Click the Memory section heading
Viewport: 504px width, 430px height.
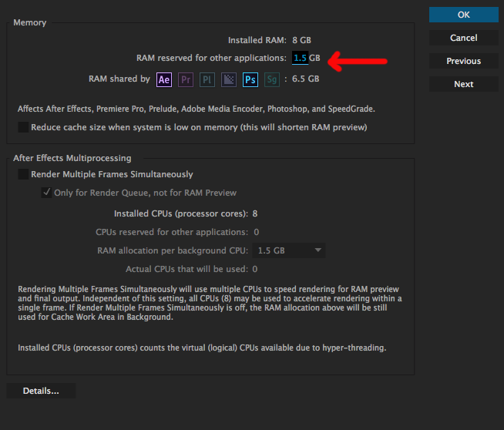pos(30,22)
